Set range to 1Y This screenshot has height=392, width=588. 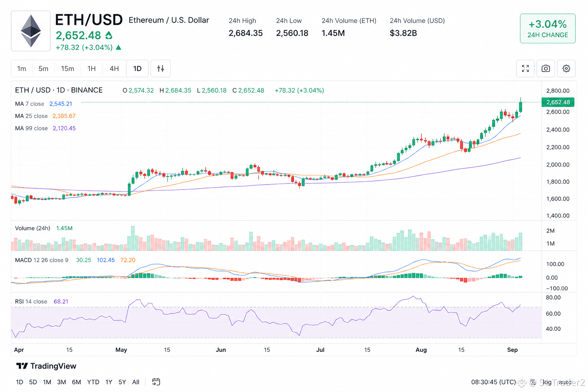[x=109, y=382]
